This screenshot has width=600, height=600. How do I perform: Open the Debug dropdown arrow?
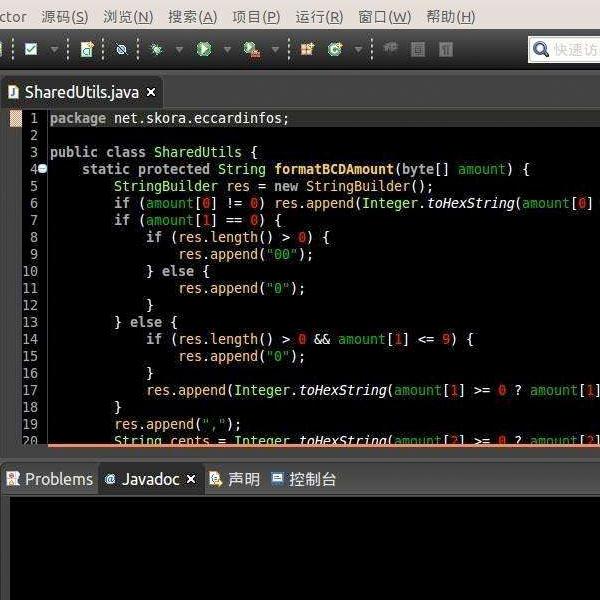click(179, 49)
